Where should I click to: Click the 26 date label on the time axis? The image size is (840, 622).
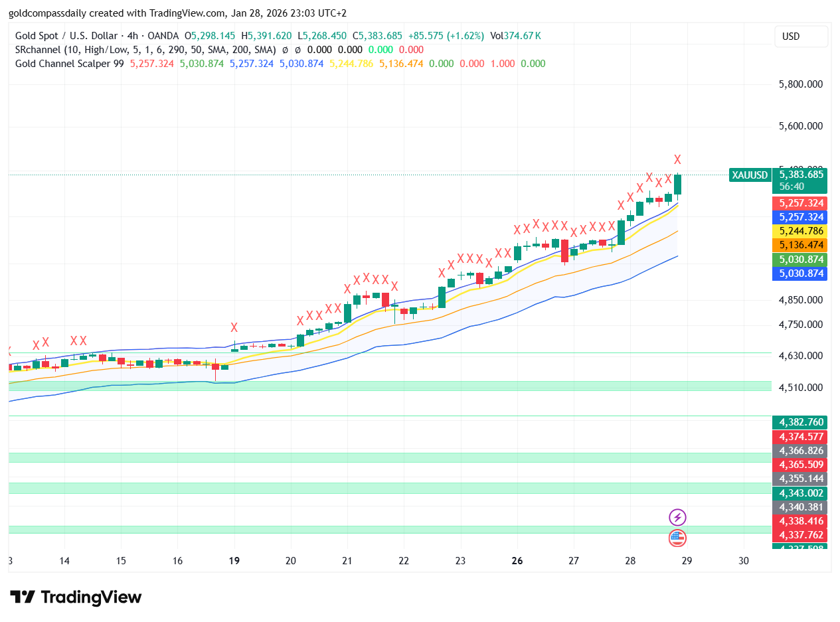pos(517,561)
